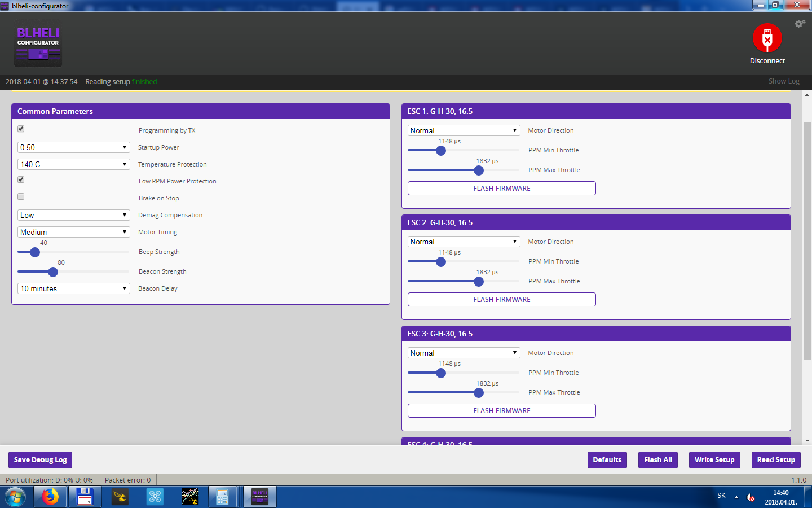Launch Firefox from the taskbar
This screenshot has width=812, height=508.
pyautogui.click(x=50, y=497)
